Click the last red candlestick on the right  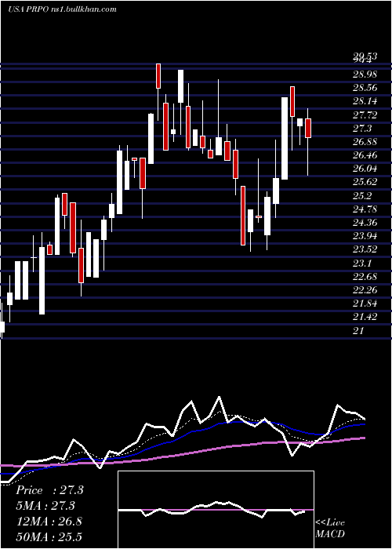[x=308, y=128]
